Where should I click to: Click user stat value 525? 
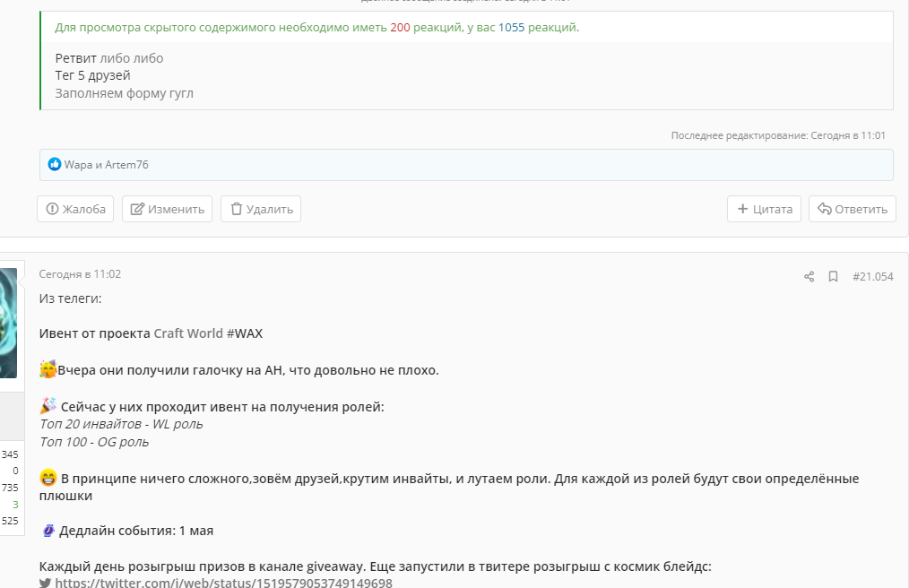pos(10,521)
